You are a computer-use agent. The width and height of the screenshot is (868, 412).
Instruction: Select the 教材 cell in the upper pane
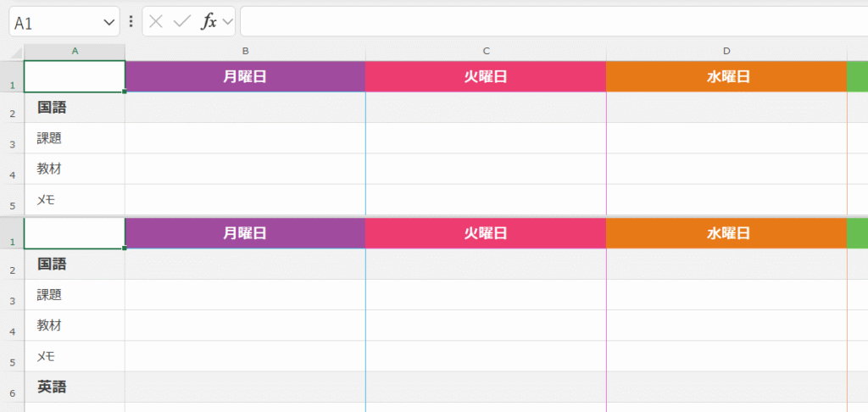click(75, 169)
